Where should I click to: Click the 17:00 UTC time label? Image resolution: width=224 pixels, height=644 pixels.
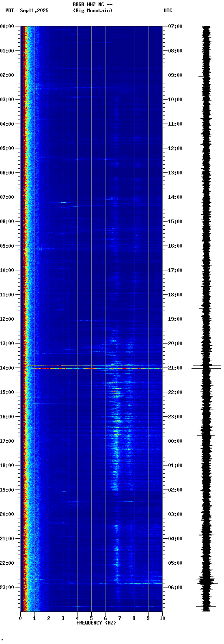point(175,270)
